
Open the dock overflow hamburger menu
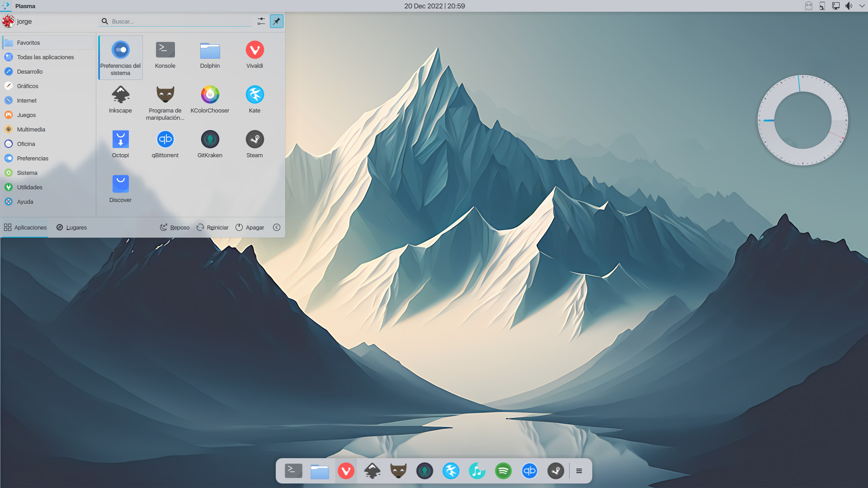tap(579, 471)
